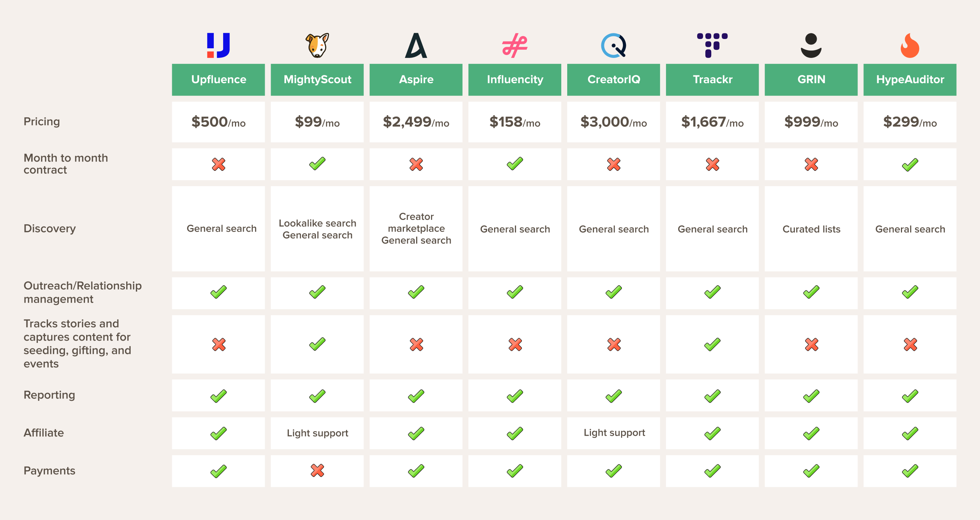This screenshot has height=520, width=980.
Task: Select the Traackr purple dots logo
Action: coord(712,45)
